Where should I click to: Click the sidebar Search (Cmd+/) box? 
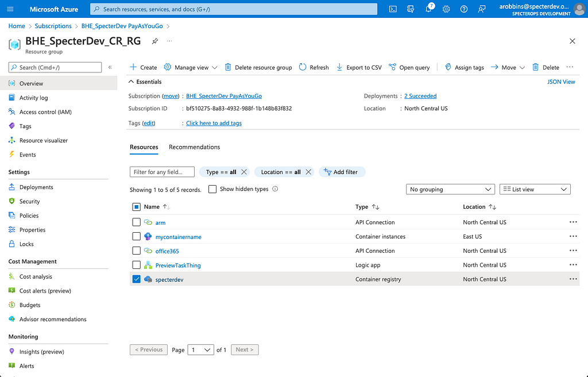pos(55,67)
